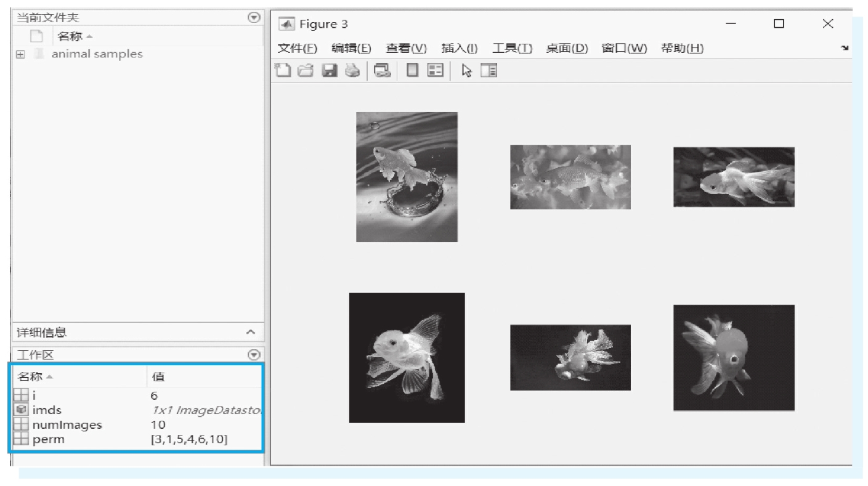Open the current folder panel actions dropdown

coord(253,17)
